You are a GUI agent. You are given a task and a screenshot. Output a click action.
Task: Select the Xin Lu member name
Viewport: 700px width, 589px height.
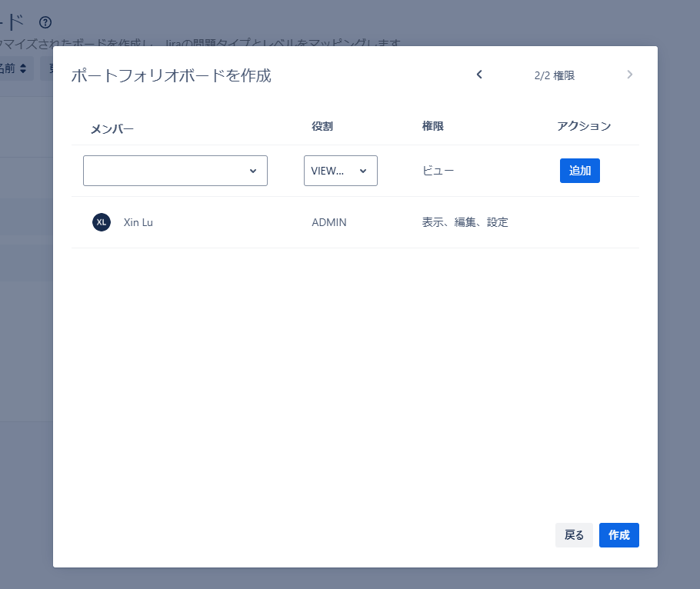coord(138,222)
